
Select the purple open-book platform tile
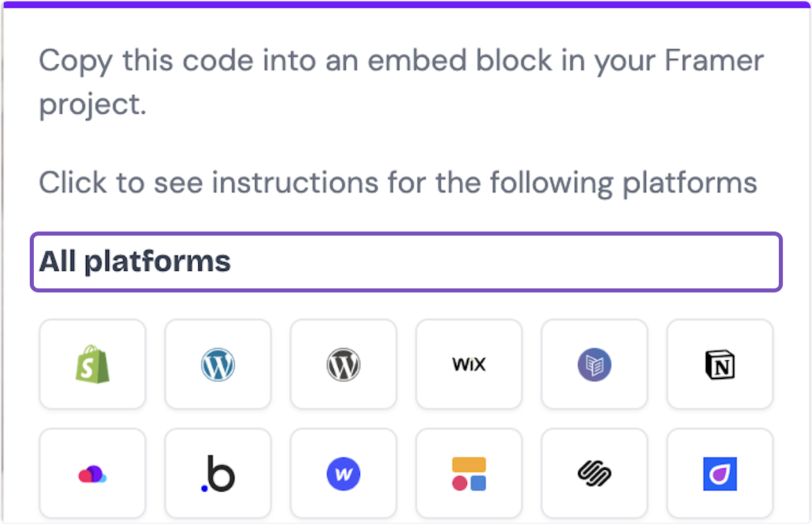(594, 364)
